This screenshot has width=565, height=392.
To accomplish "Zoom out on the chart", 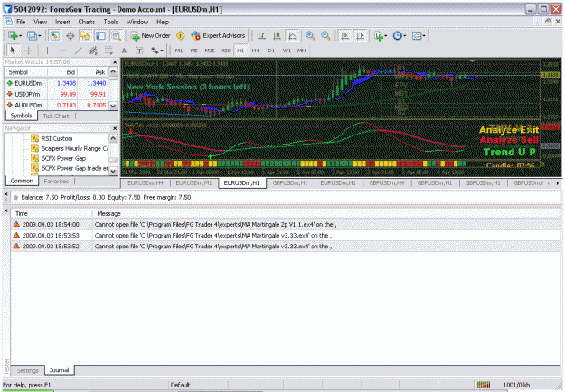I will pos(325,35).
